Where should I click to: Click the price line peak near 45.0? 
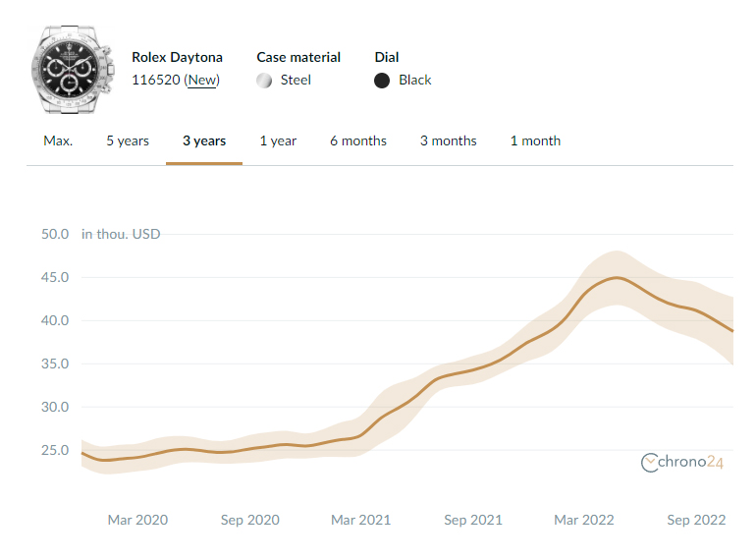point(617,277)
